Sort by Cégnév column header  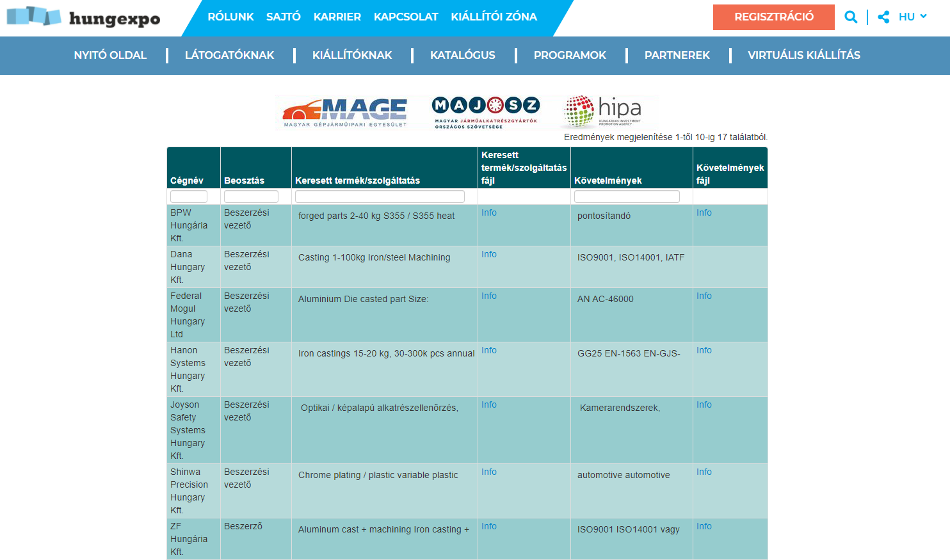pyautogui.click(x=186, y=180)
